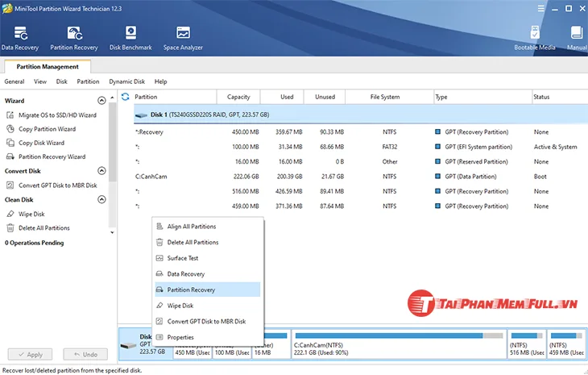Open the Data Recovery tool
Image resolution: width=588 pixels, height=375 pixels.
(x=20, y=38)
